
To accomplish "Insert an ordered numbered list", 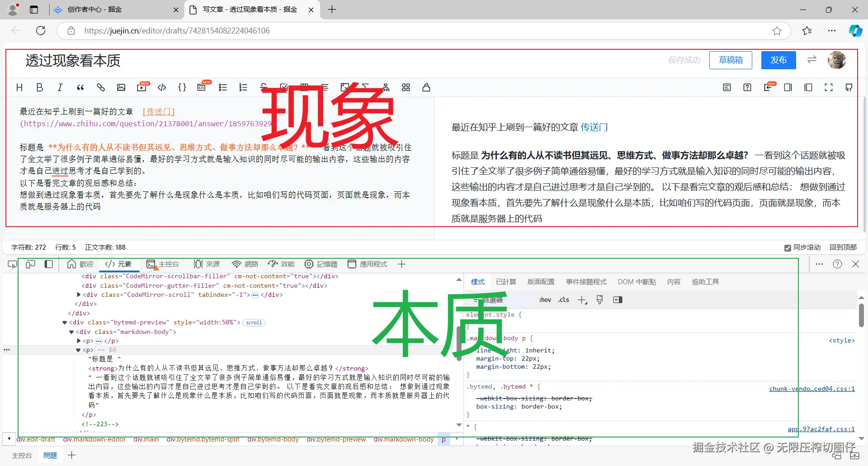I will pyautogui.click(x=243, y=87).
